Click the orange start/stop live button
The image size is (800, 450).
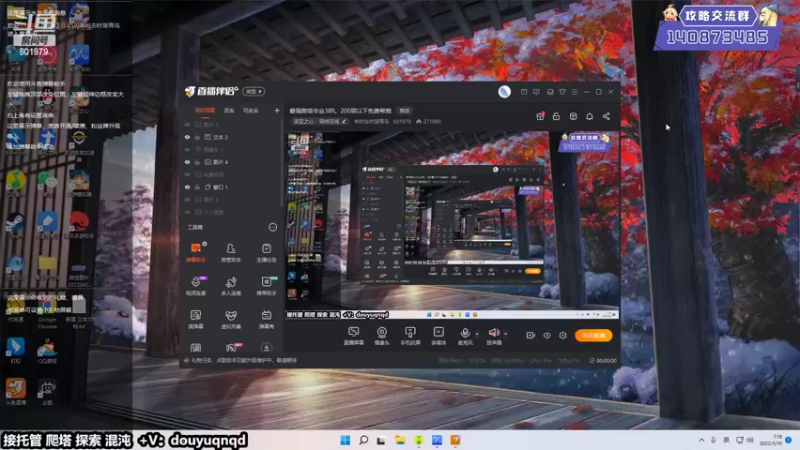point(593,335)
